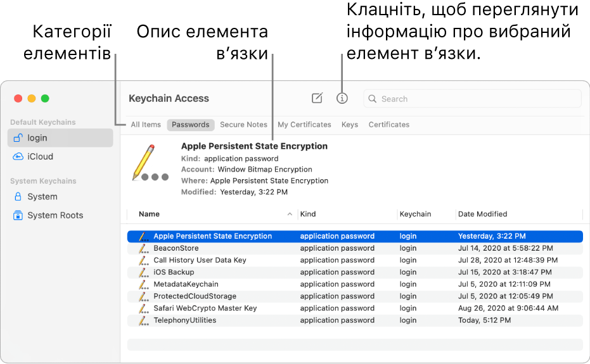The image size is (590, 364).
Task: Click the unlocked padlock icon beside login
Action: tap(18, 137)
